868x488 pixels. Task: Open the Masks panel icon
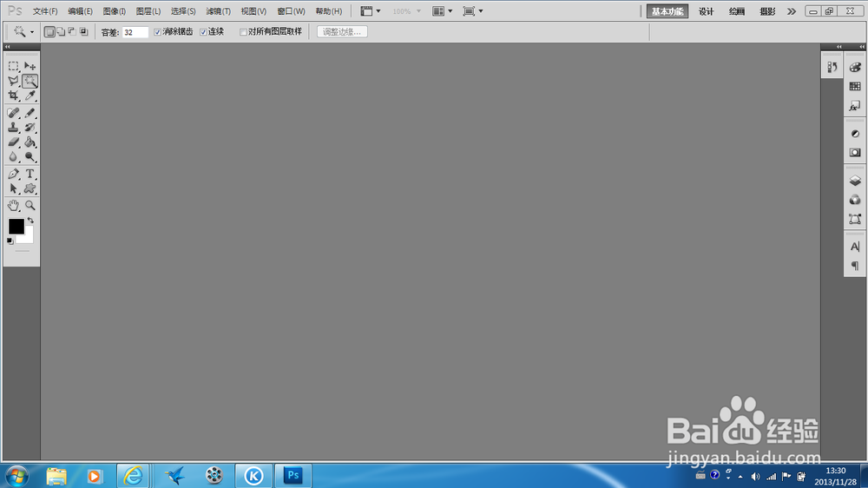pos(855,152)
